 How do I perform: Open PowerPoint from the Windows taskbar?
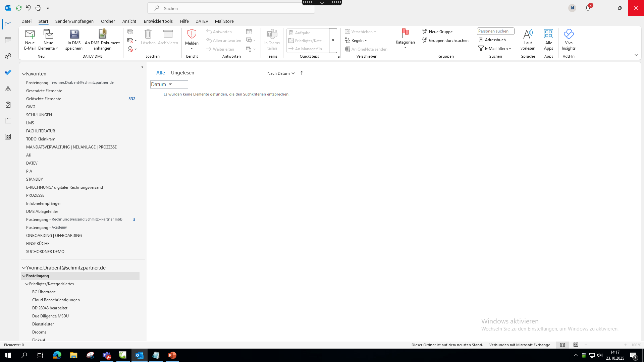pyautogui.click(x=172, y=355)
